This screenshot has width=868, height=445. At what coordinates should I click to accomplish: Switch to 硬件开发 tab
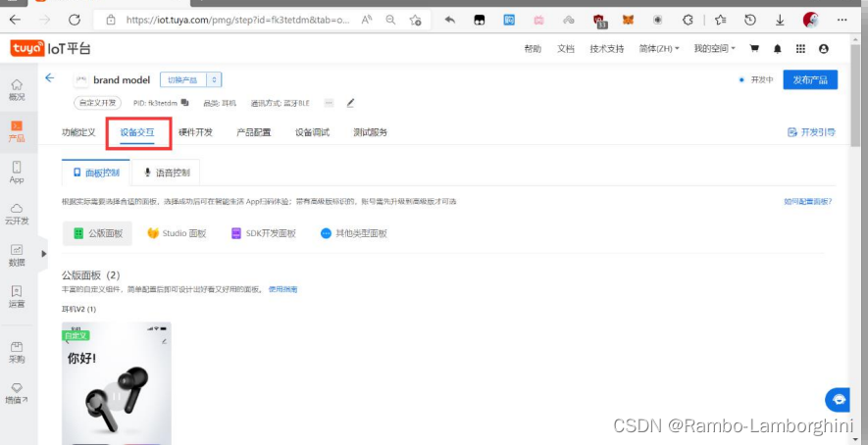(195, 132)
